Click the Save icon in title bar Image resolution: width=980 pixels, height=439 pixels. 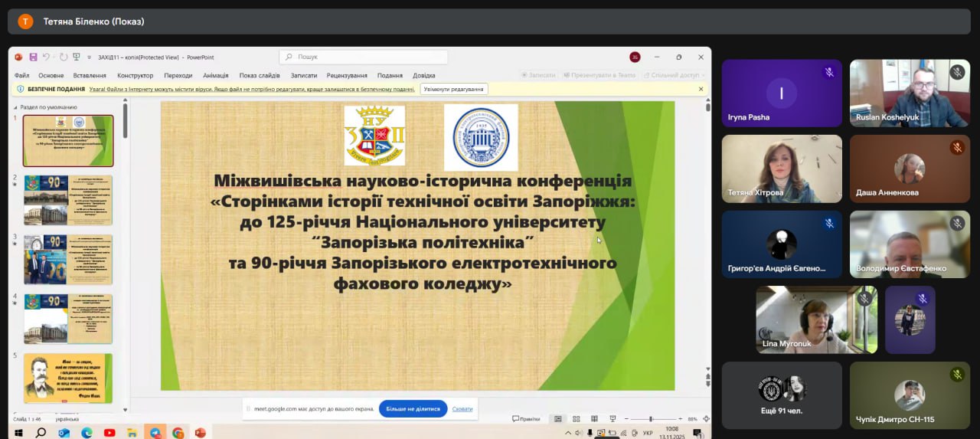33,57
